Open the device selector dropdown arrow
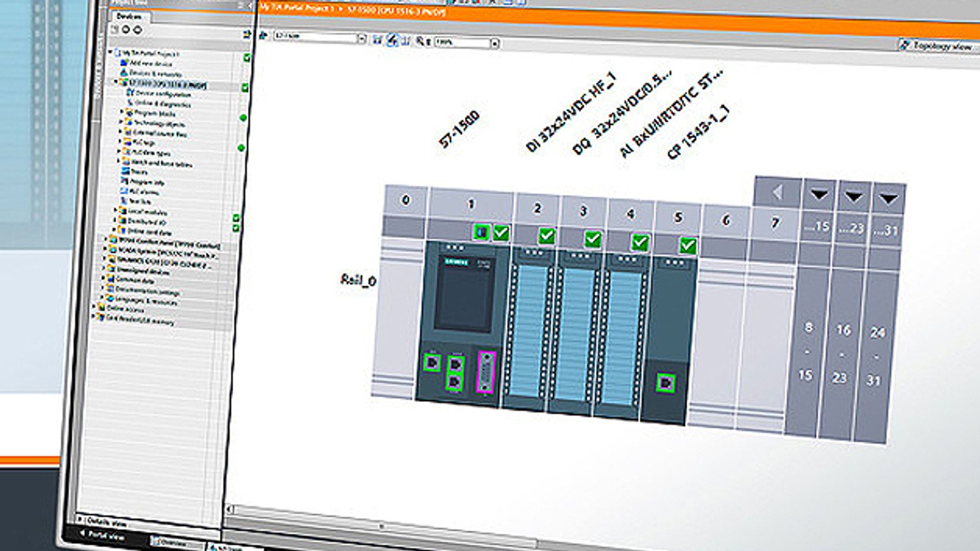 click(x=362, y=38)
